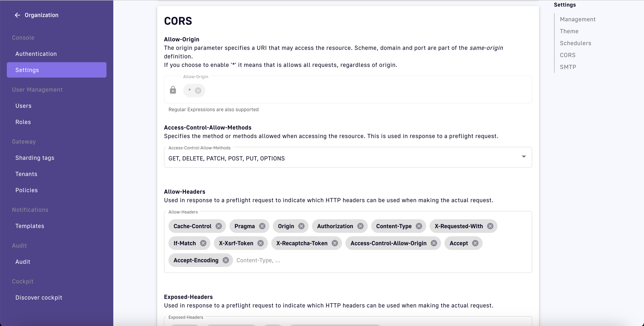The width and height of the screenshot is (644, 326).
Task: Open Policies under Gateway
Action: 26,190
